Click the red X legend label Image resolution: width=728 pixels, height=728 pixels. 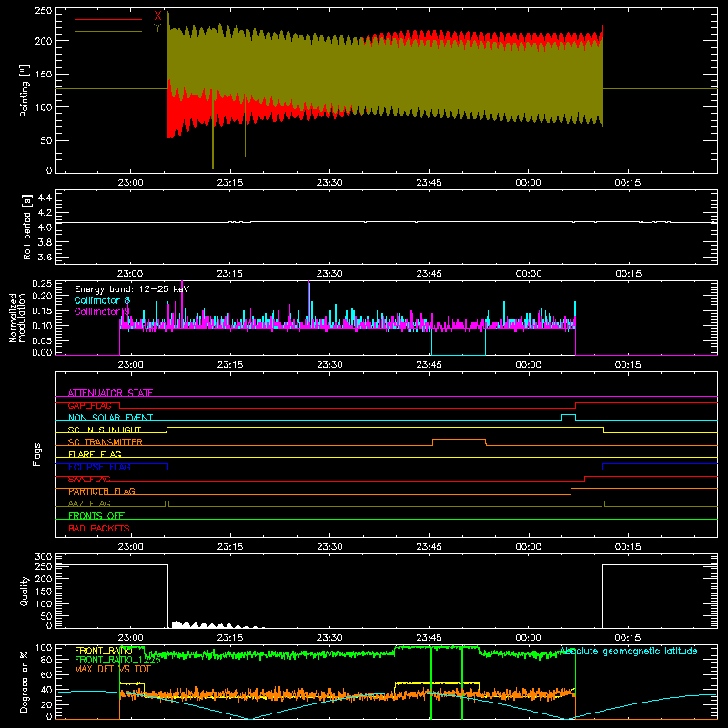pos(157,15)
